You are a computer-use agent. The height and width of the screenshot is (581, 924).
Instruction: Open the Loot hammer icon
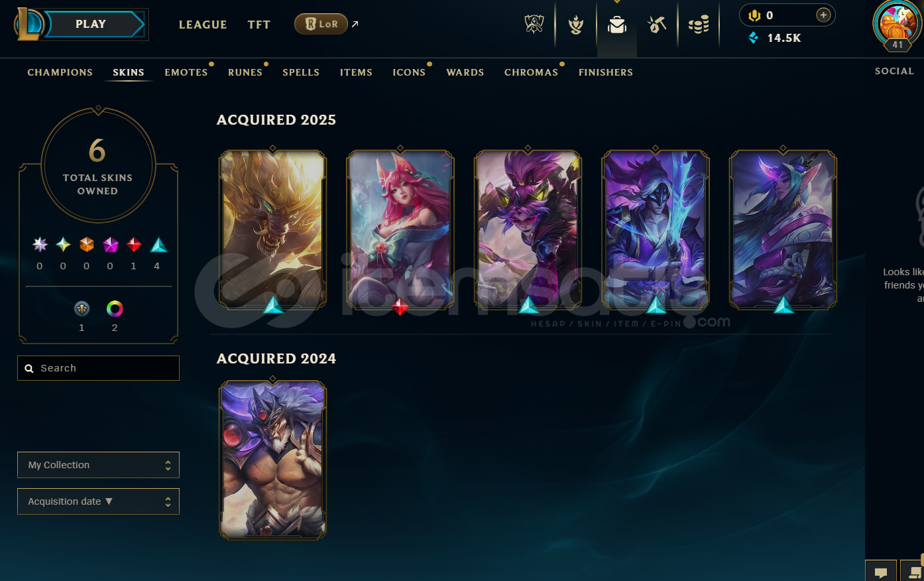(657, 25)
